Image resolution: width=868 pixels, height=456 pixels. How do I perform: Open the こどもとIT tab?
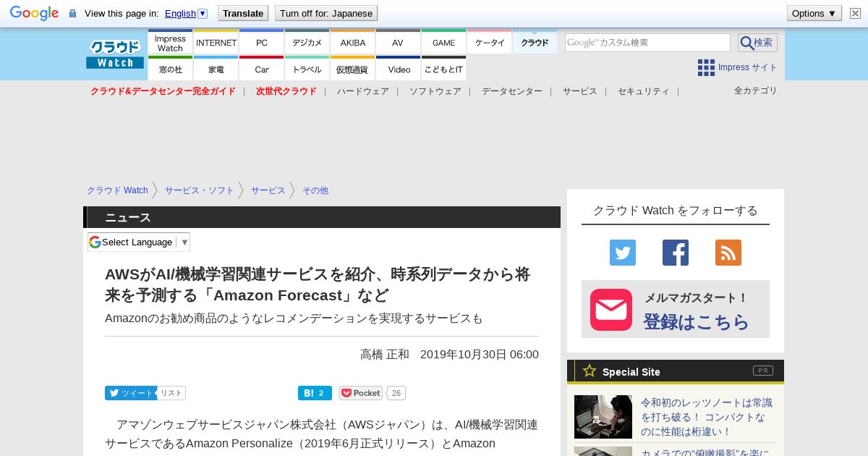tap(444, 69)
